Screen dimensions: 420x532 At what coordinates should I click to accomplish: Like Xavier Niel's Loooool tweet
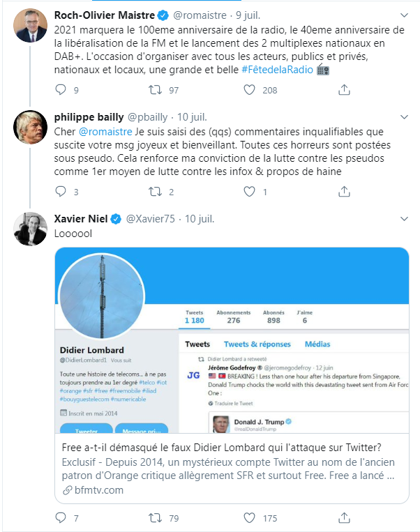(250, 518)
